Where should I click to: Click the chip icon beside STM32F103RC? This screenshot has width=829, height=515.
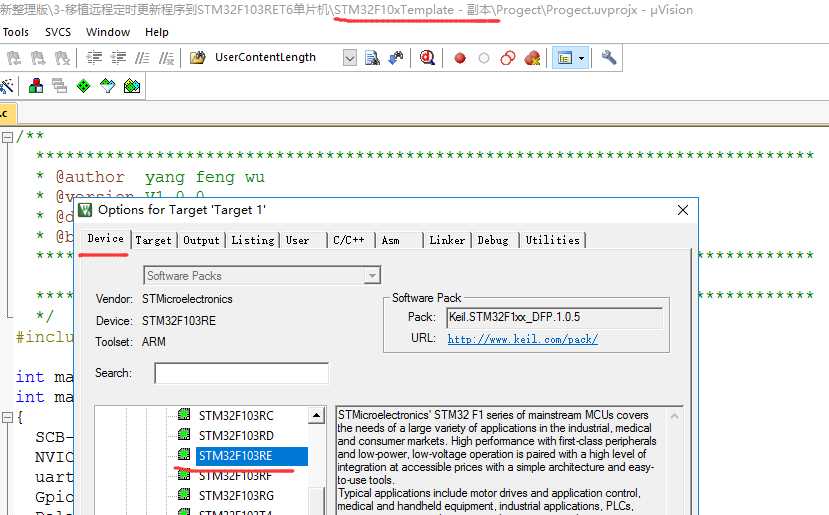point(184,414)
